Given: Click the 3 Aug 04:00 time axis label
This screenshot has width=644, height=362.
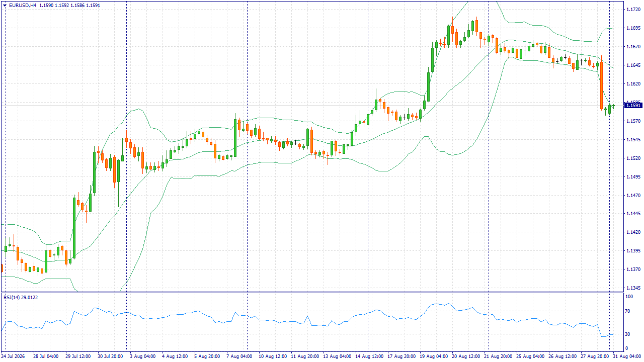Looking at the screenshot, I should (x=142, y=356).
